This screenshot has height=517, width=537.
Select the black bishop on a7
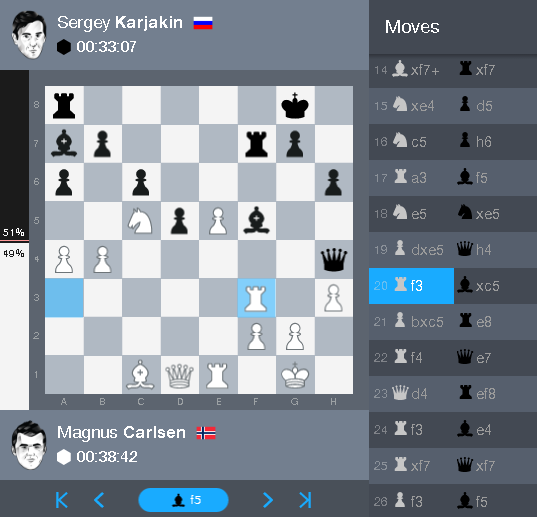(x=64, y=144)
